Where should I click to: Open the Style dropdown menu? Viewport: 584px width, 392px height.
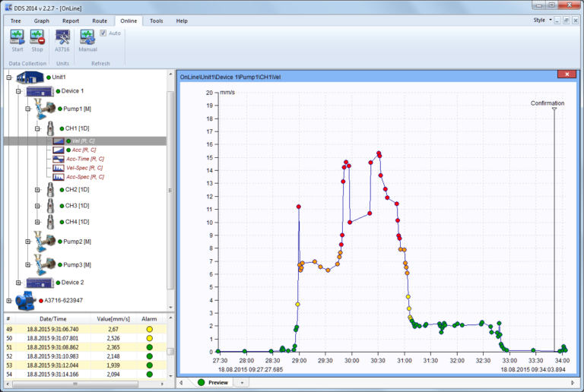[x=541, y=21]
